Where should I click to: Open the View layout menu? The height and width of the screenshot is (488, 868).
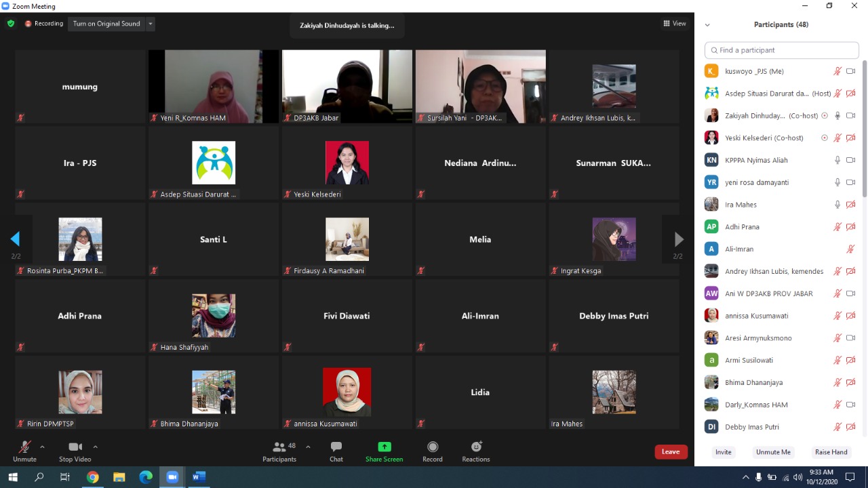click(675, 24)
